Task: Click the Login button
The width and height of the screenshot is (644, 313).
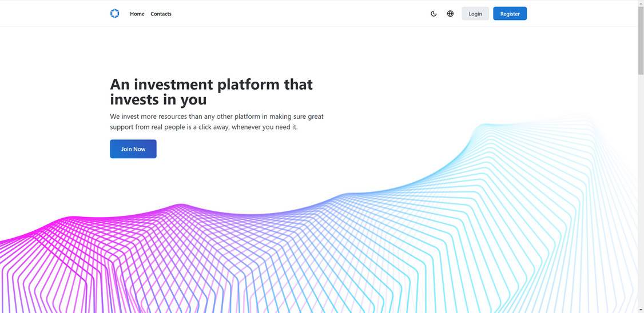Action: (x=475, y=14)
